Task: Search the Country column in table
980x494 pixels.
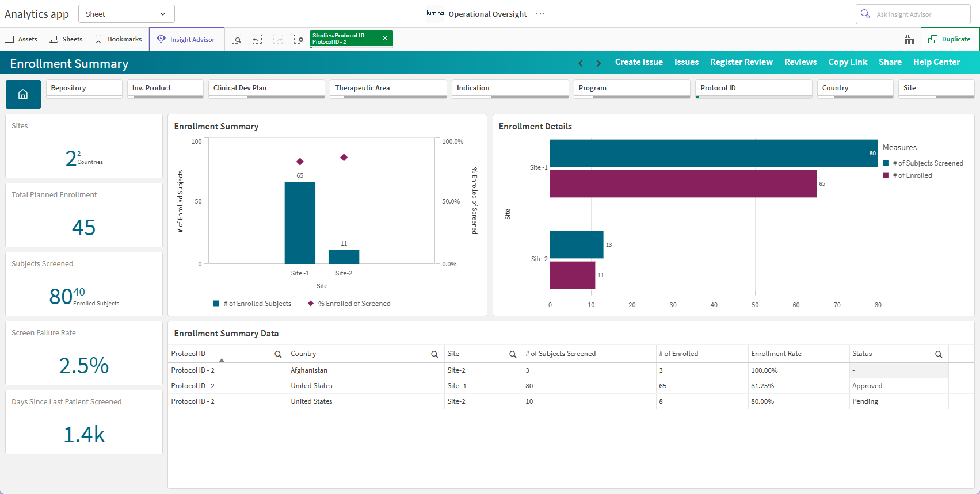Action: click(x=434, y=354)
